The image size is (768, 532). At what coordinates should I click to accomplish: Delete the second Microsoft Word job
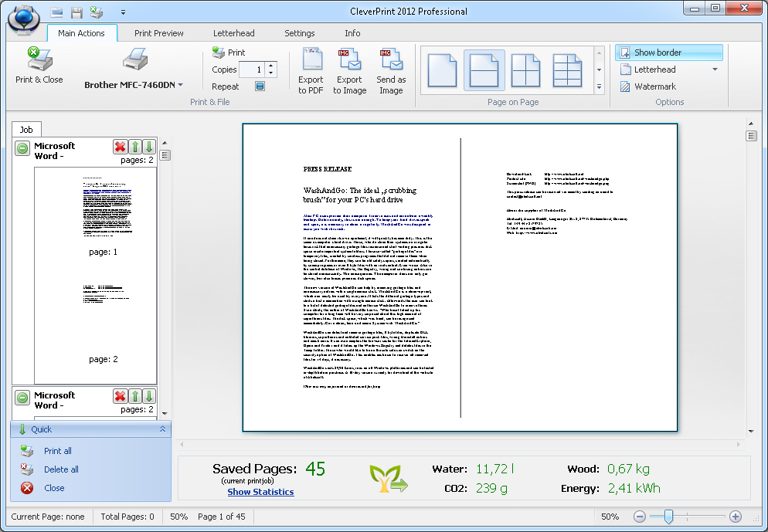click(x=120, y=396)
